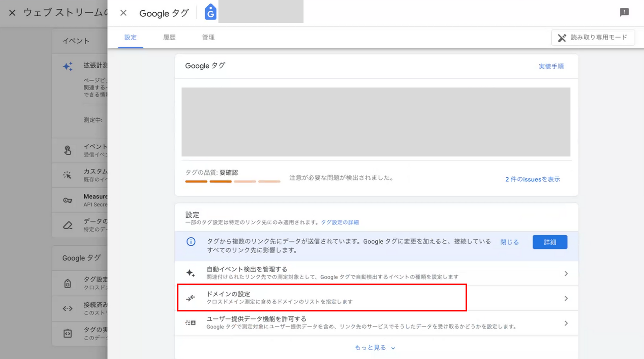Expand the ユーザー提供データ row chevron

tap(566, 323)
